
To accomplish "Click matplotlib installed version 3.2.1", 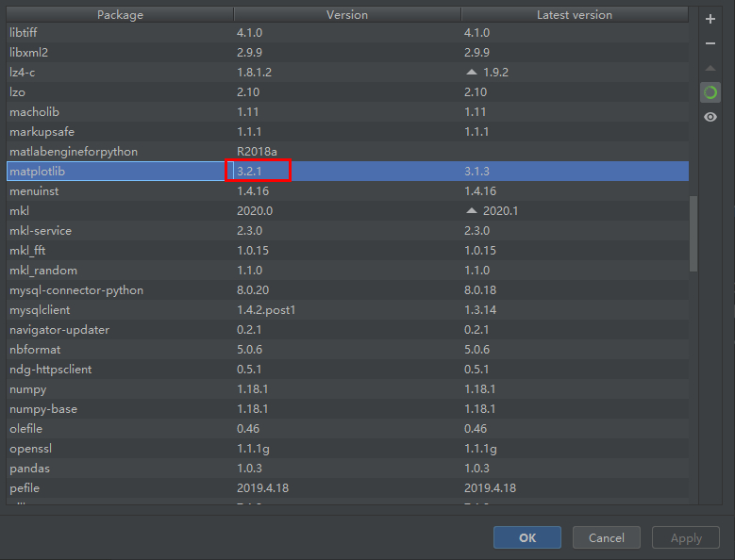I will coord(249,172).
